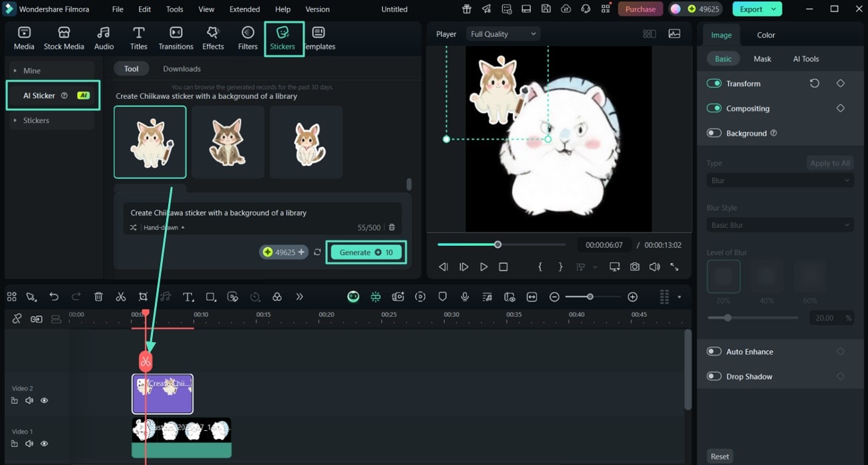Select the purple sticker clip on Video 2
The width and height of the screenshot is (868, 465).
coord(162,394)
